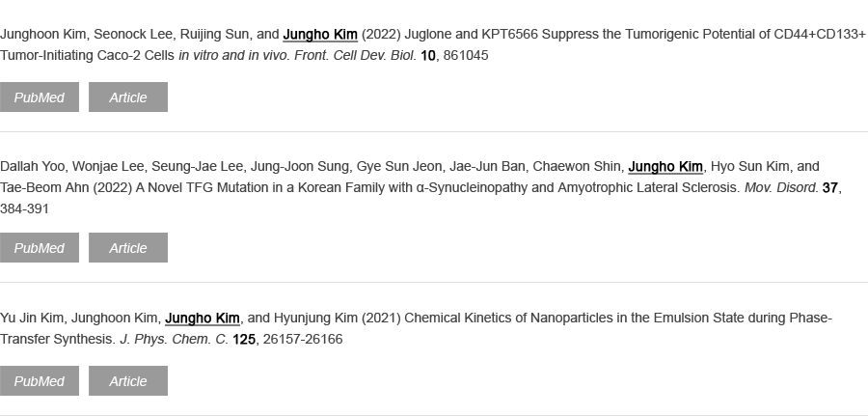The width and height of the screenshot is (868, 416).
Task: Open PubMed for the Juglone and KPT6566 paper
Action: coord(40,97)
